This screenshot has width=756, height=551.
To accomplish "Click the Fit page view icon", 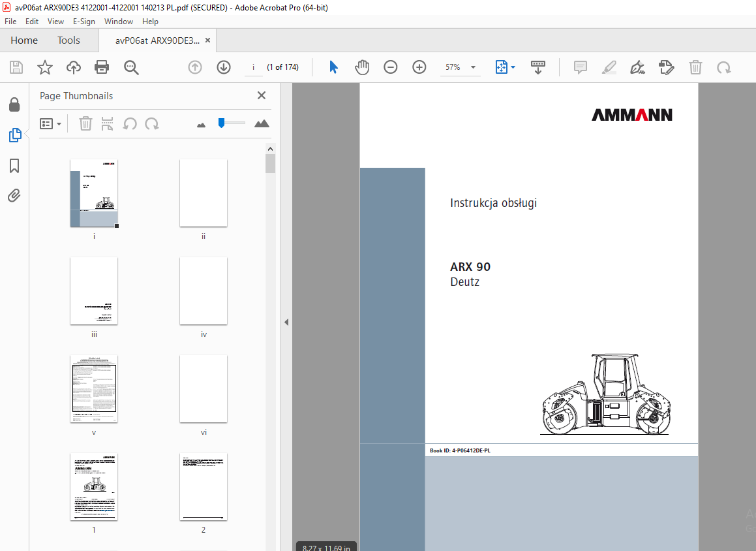I will [x=502, y=67].
